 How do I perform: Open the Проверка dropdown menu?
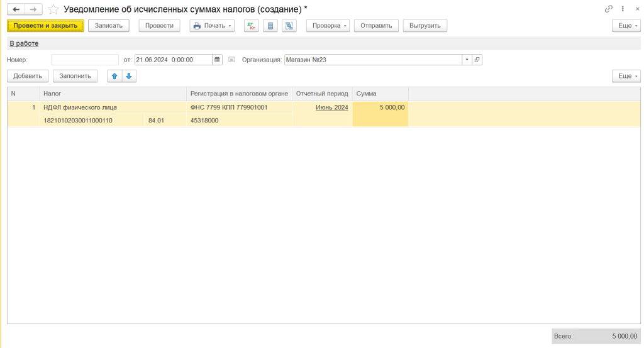pos(328,26)
